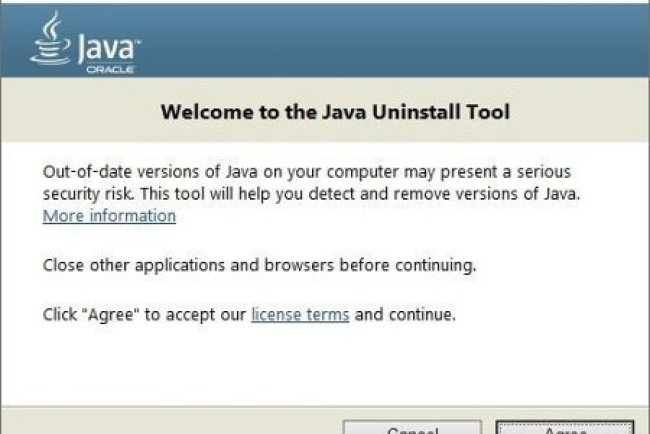
Task: Open the license terms link
Action: click(300, 315)
